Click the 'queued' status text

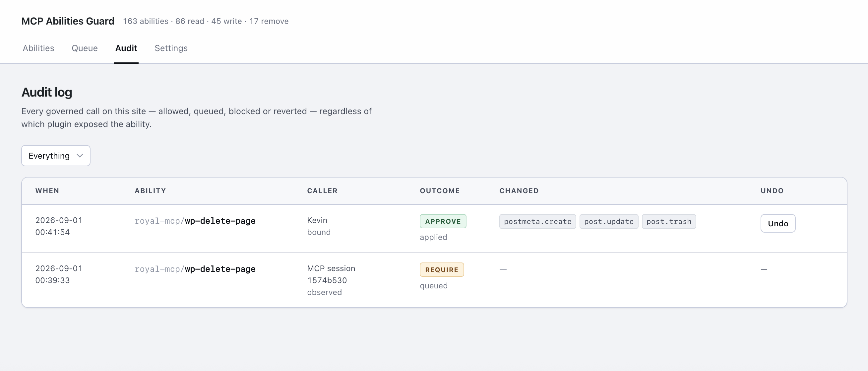coord(434,285)
